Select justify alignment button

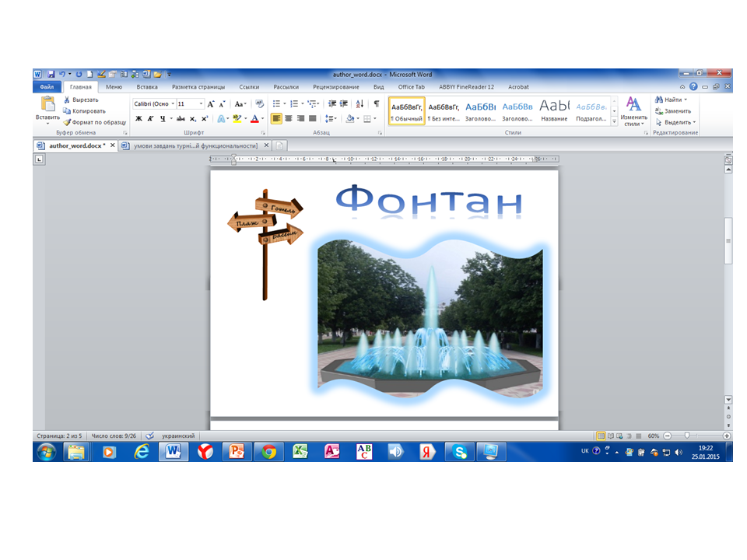click(313, 118)
